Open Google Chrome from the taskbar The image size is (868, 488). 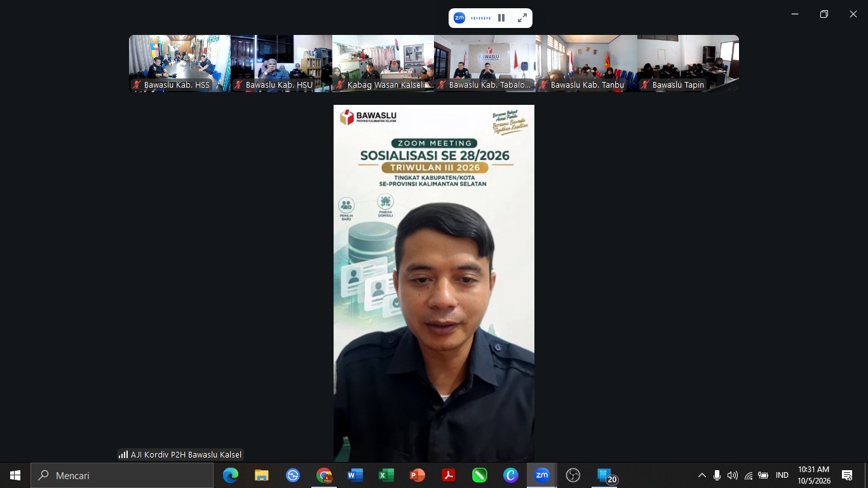[x=324, y=475]
